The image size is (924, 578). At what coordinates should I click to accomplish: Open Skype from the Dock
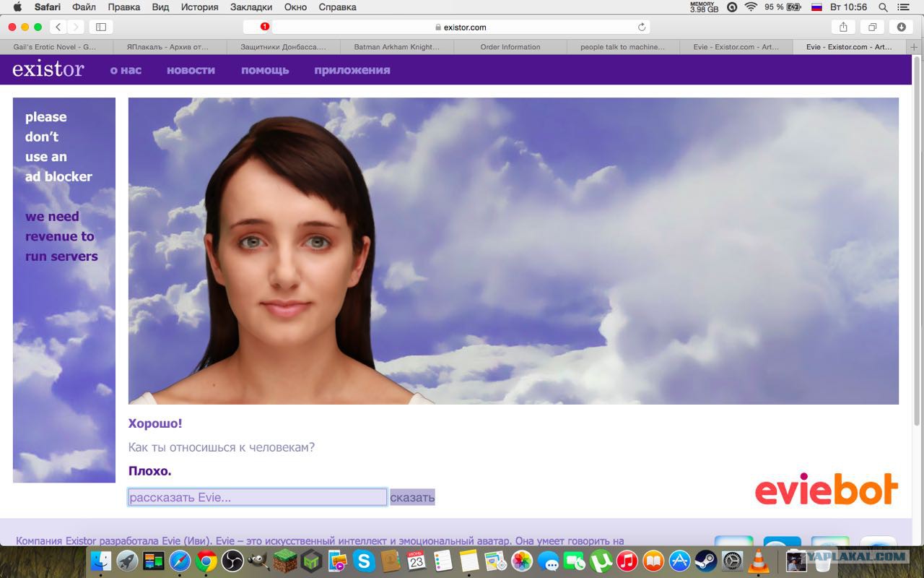point(364,561)
